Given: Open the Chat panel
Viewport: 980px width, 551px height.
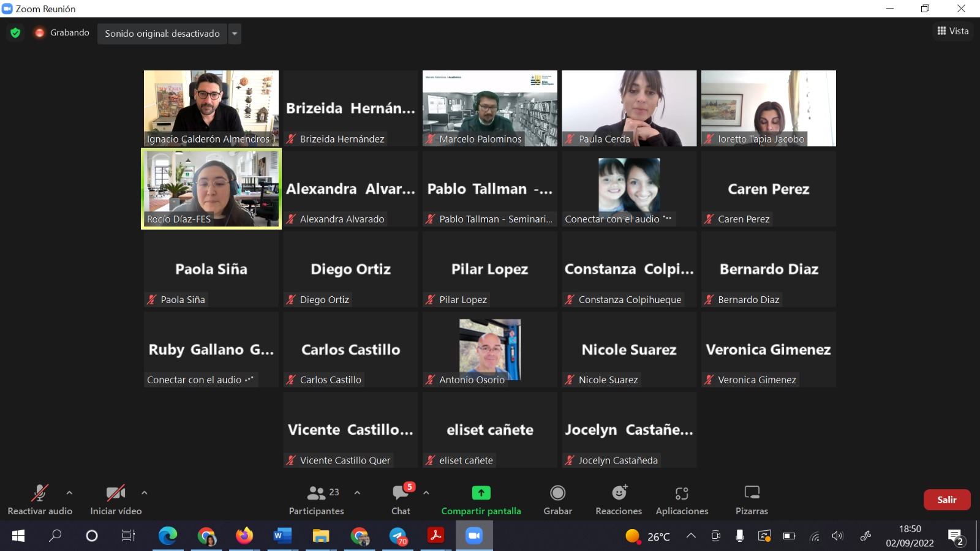Looking at the screenshot, I should coord(401,500).
